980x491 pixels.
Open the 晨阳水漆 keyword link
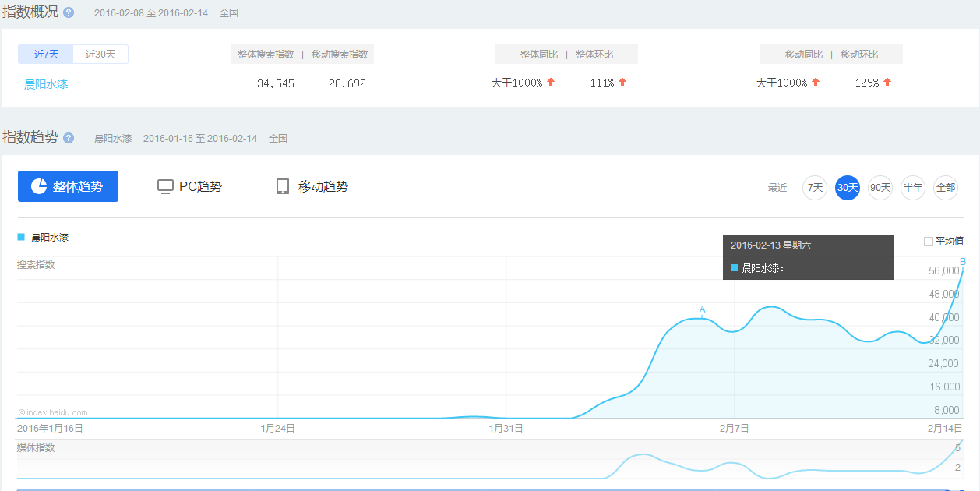click(x=46, y=84)
